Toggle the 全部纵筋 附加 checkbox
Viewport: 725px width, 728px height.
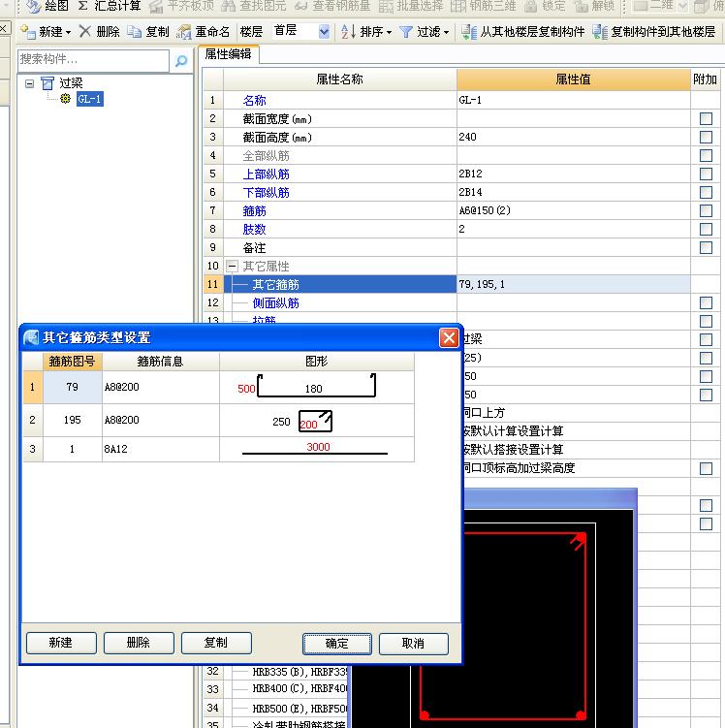click(706, 155)
